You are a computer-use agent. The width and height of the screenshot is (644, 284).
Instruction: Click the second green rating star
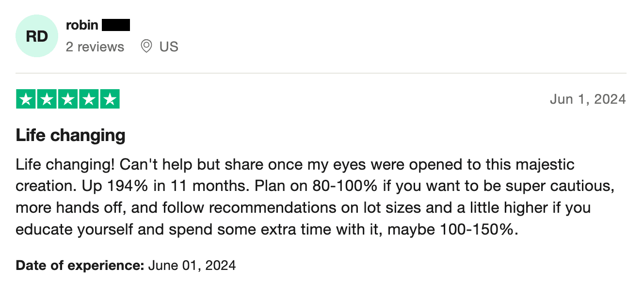point(47,99)
